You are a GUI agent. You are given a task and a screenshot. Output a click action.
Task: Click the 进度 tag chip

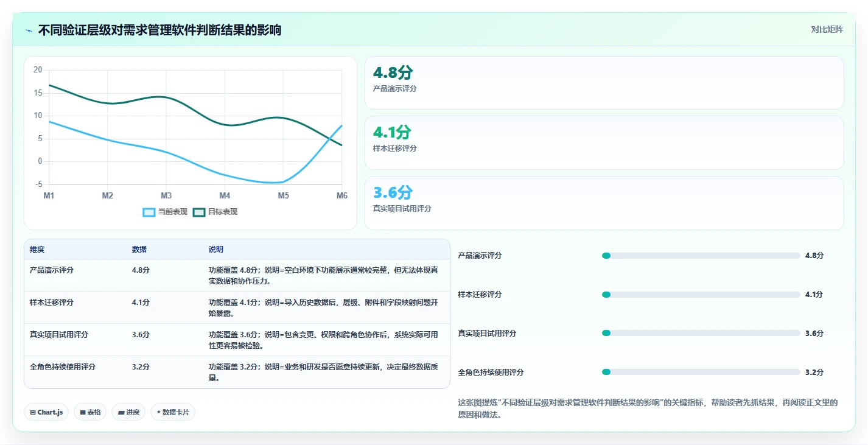coord(128,412)
